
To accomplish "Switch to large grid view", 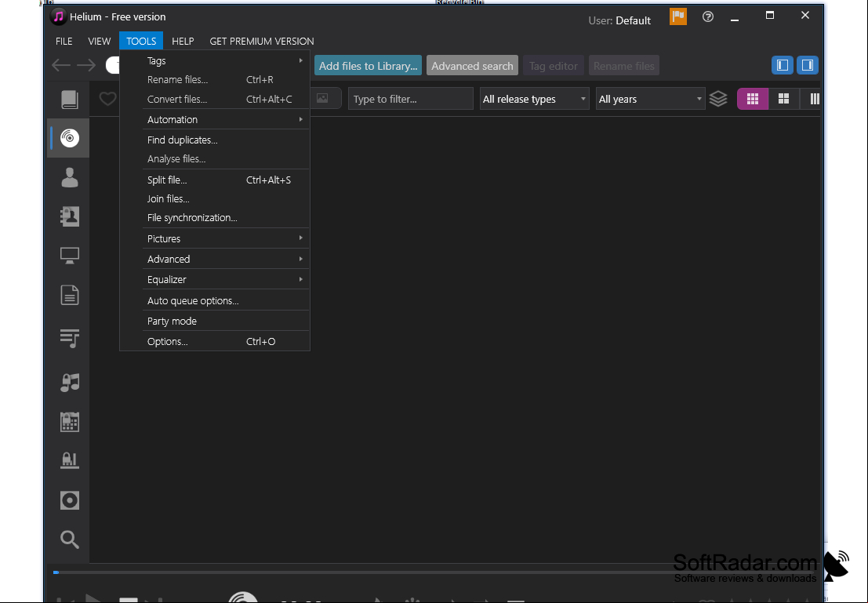I will pos(783,99).
